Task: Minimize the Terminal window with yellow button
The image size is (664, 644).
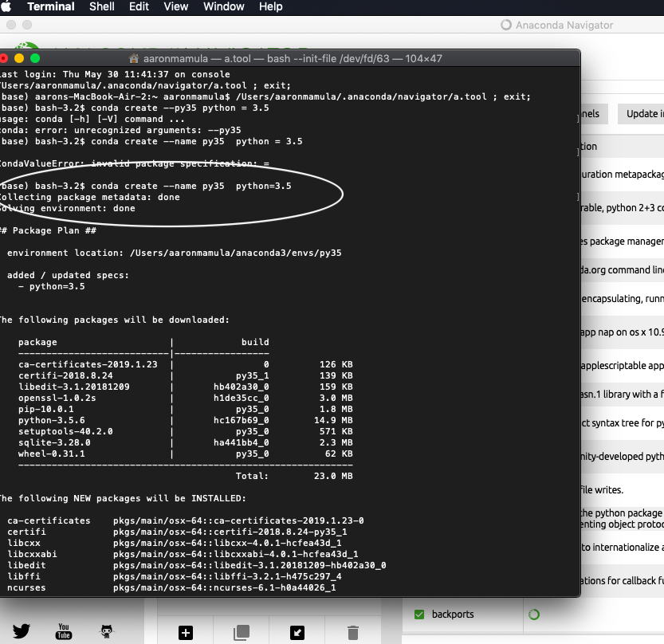Action: click(x=19, y=58)
